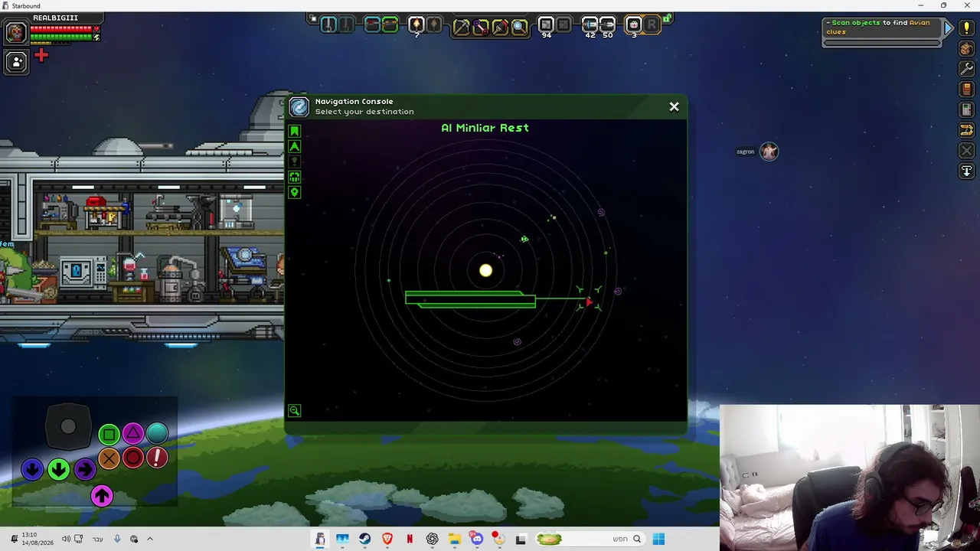
Task: Select the purple wire tool
Action: [481, 27]
